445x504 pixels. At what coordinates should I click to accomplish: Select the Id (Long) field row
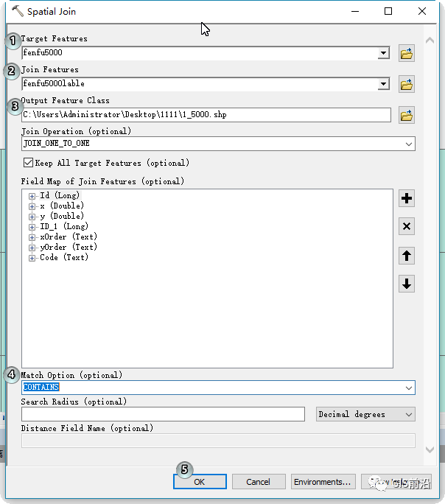(60, 195)
